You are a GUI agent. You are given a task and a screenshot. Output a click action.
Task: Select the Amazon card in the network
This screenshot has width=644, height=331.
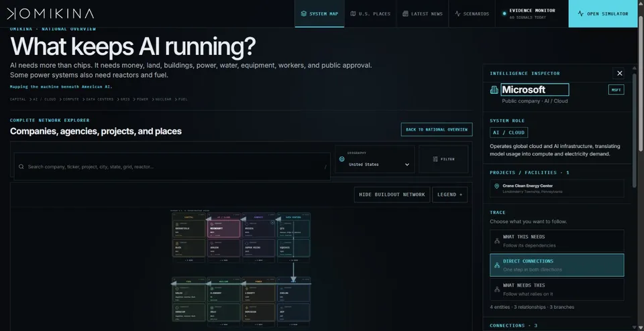click(x=224, y=248)
